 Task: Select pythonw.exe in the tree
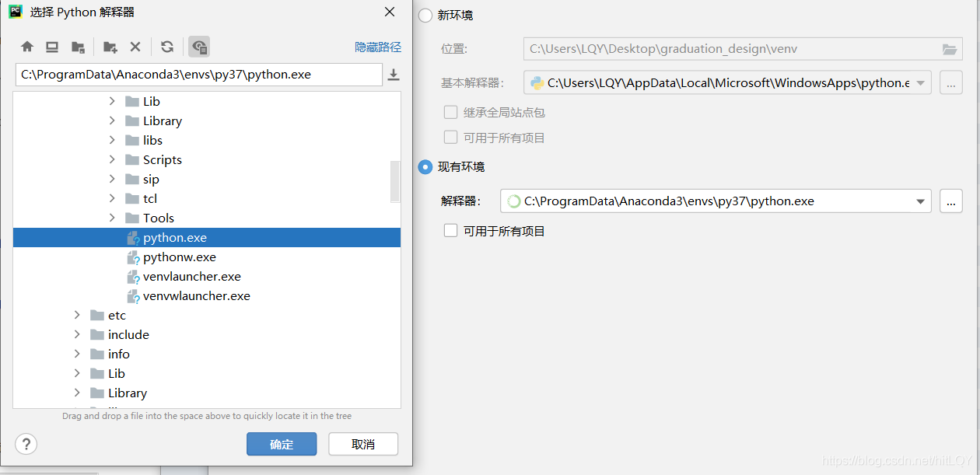[x=207, y=257]
